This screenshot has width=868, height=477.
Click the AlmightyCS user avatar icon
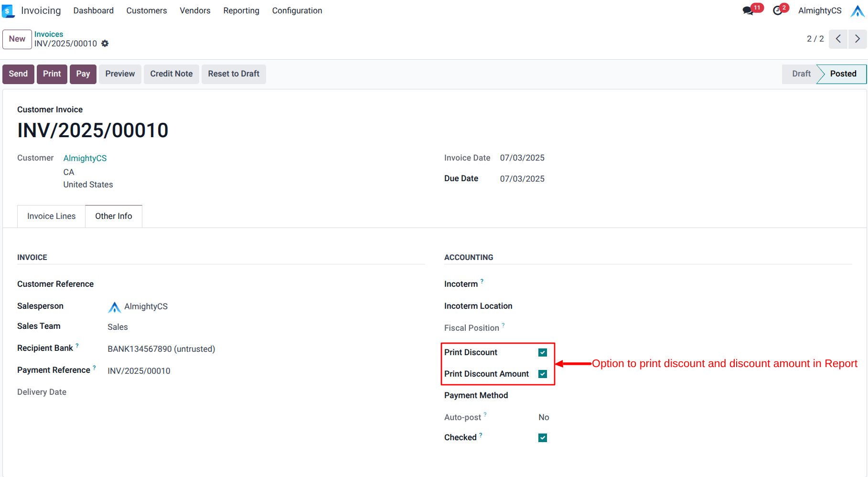click(857, 11)
